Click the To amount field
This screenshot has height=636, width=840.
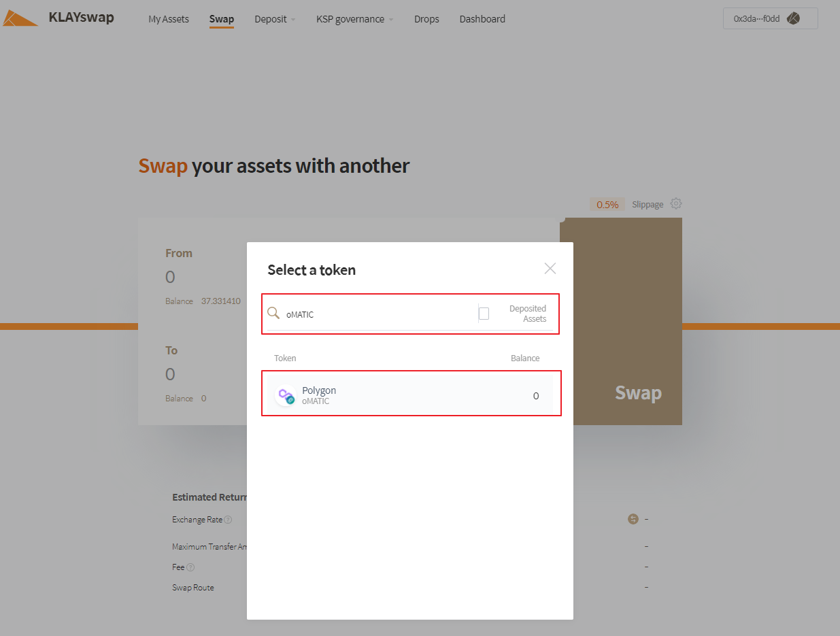170,374
